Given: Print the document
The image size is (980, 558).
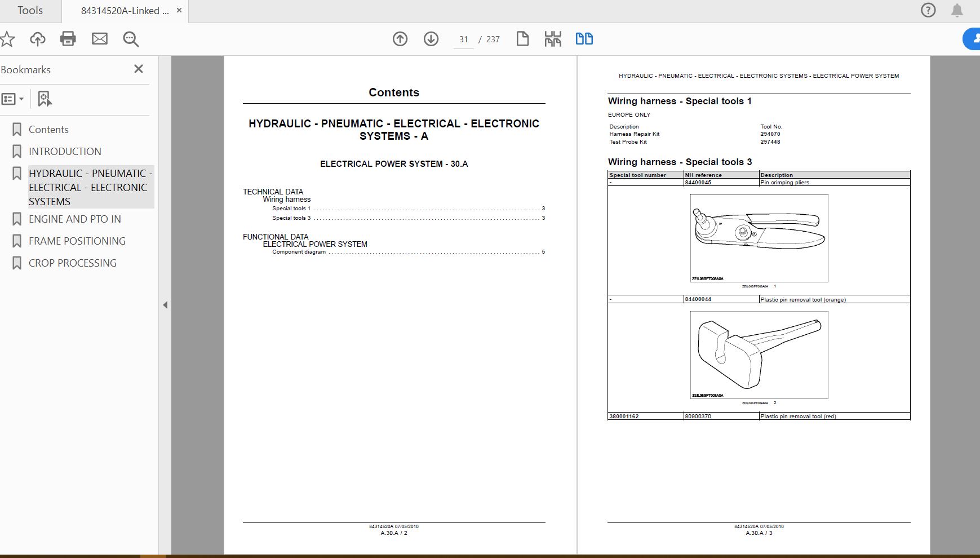Looking at the screenshot, I should [x=68, y=39].
